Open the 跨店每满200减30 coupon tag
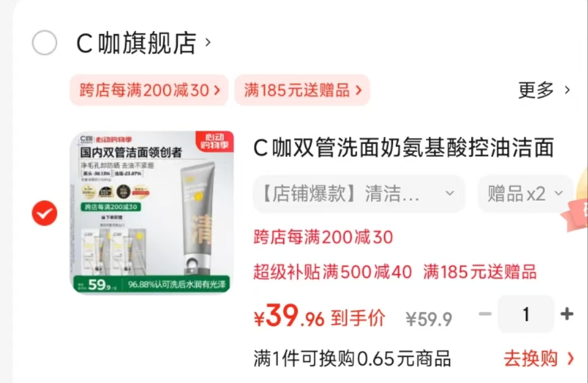588x383 pixels. (x=149, y=90)
